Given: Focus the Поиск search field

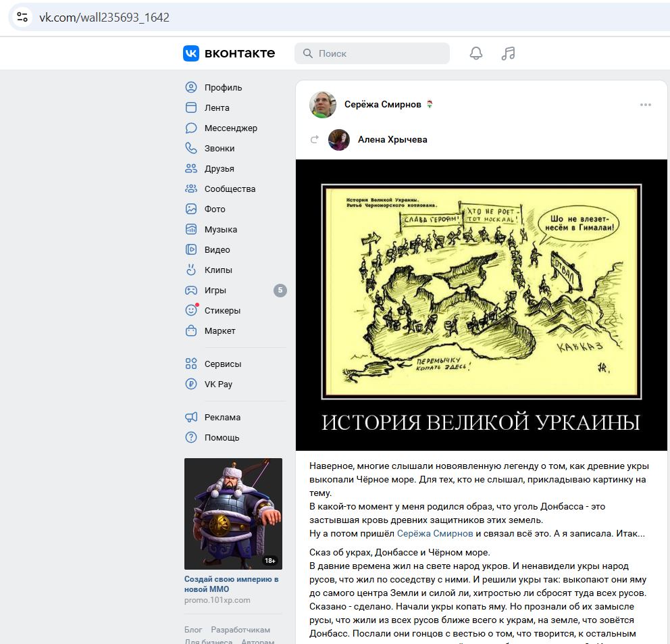Looking at the screenshot, I should coord(371,53).
